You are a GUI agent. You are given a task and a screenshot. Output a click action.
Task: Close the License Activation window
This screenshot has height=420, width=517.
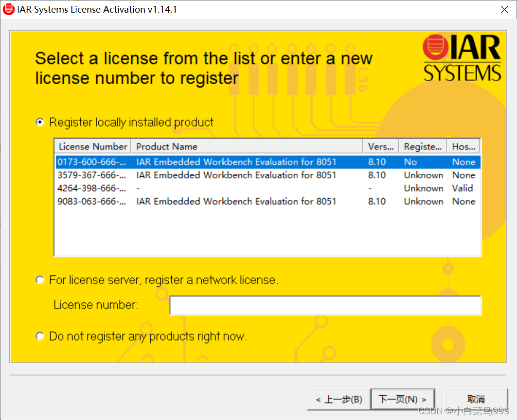pos(504,10)
